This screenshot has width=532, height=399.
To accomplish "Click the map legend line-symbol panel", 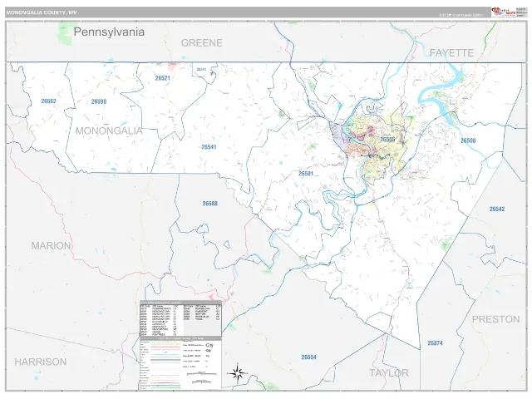I will tap(180, 364).
